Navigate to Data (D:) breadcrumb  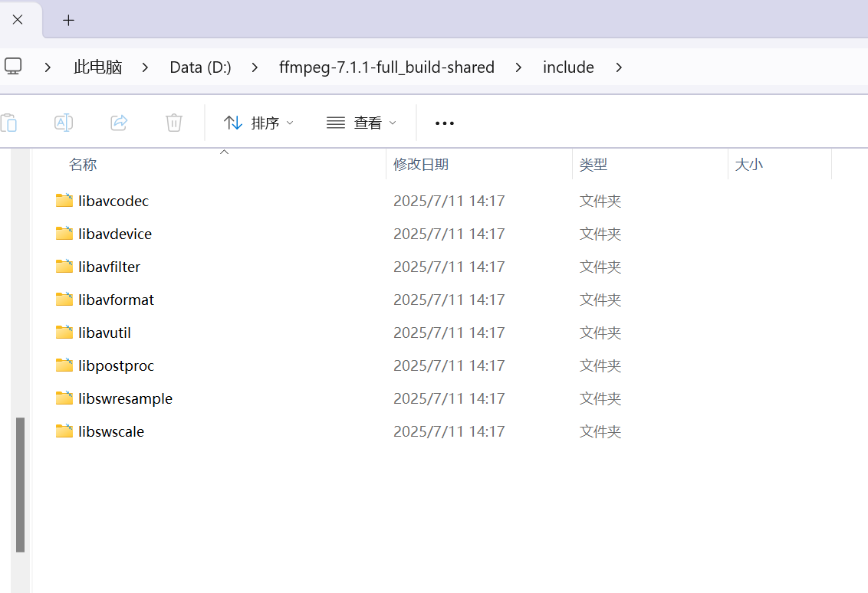tap(200, 67)
